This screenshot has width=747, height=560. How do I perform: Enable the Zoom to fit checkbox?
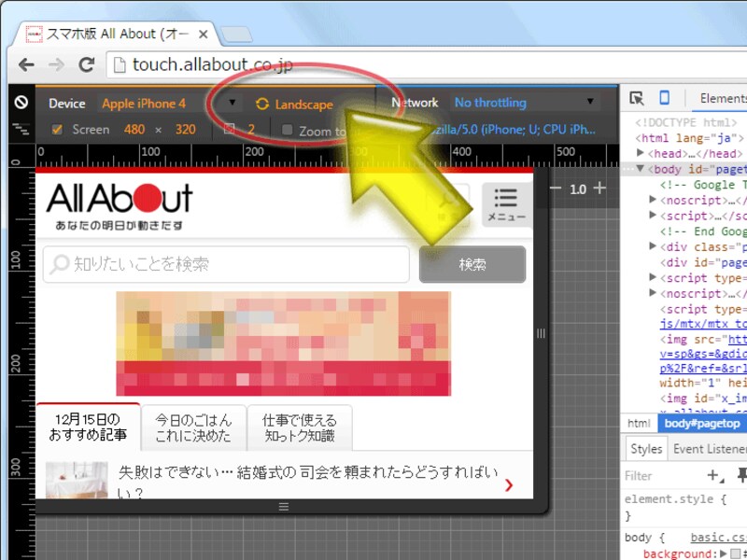pyautogui.click(x=288, y=131)
